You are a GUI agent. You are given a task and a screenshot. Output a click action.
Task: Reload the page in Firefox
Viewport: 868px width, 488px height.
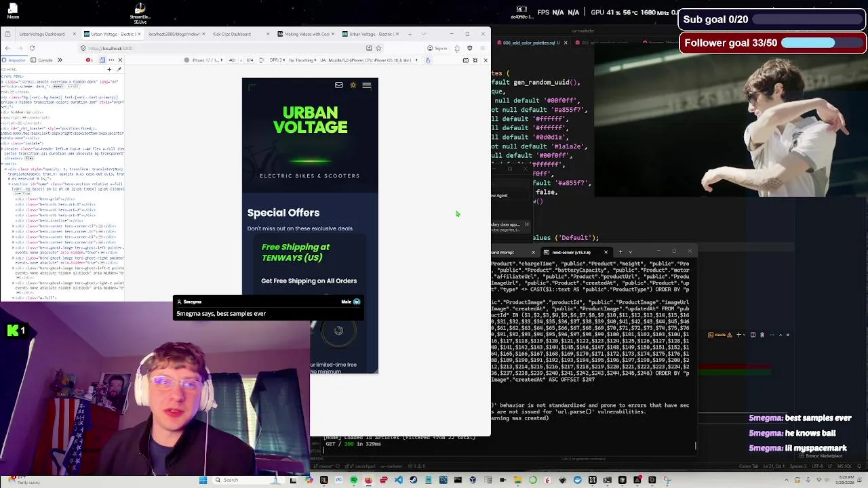click(x=32, y=48)
